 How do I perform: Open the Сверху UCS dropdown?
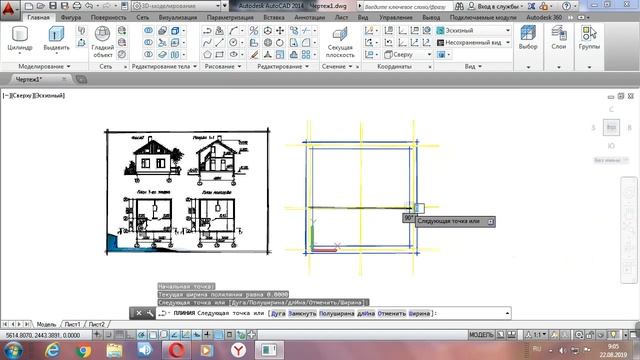coord(408,54)
